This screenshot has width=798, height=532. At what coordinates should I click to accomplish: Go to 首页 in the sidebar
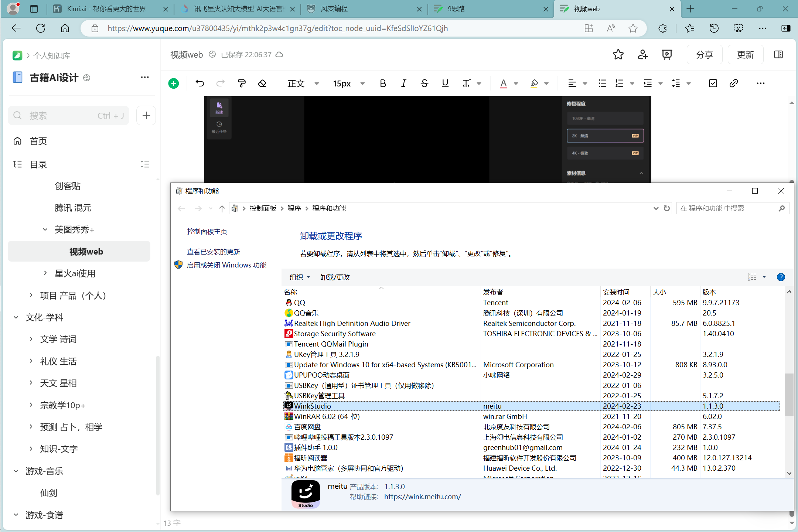(x=38, y=141)
